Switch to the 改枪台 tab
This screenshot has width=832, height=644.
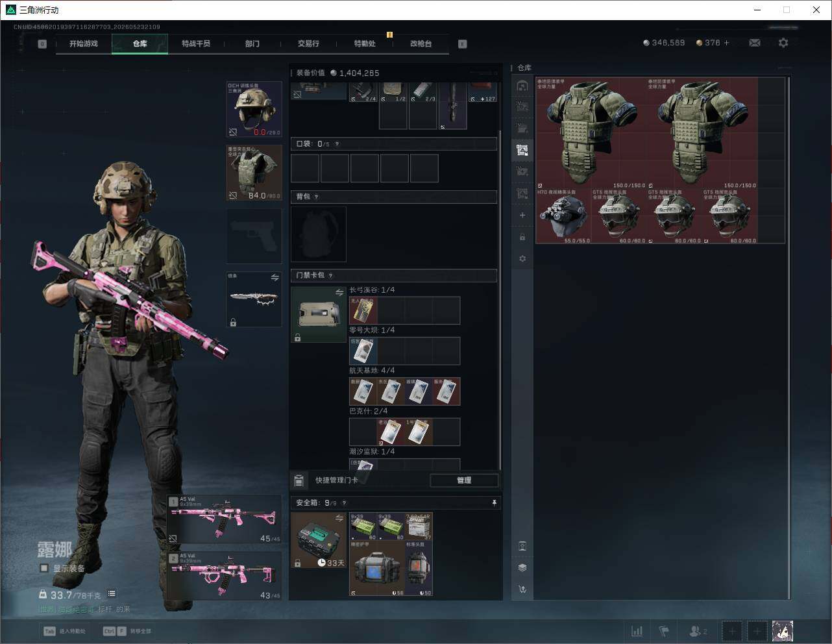[421, 43]
